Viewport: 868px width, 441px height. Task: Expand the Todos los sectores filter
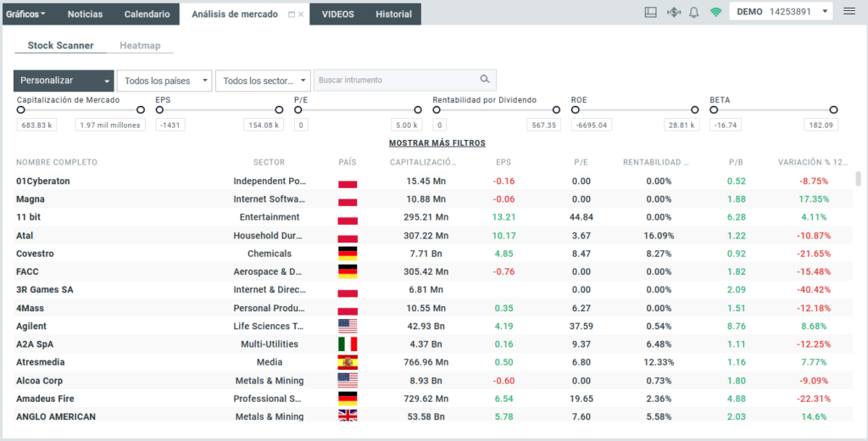click(263, 81)
